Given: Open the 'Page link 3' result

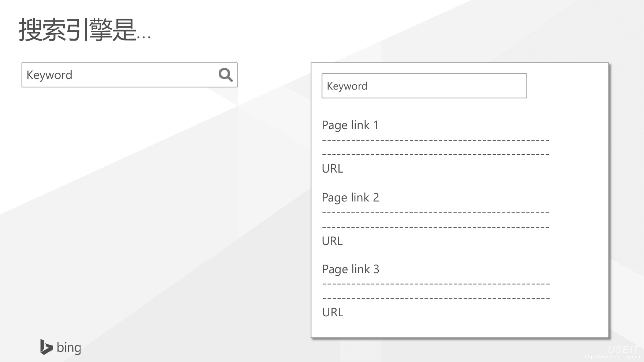Looking at the screenshot, I should pos(351,269).
